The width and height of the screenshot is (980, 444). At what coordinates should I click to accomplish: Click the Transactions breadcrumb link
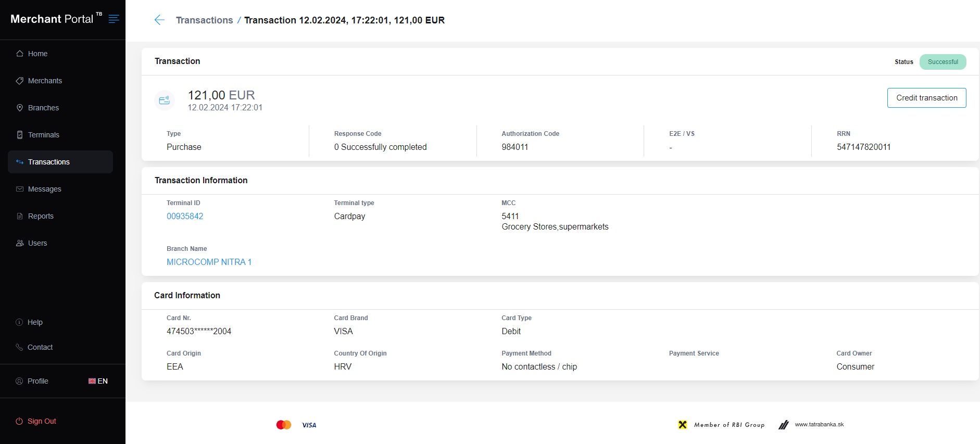[204, 20]
